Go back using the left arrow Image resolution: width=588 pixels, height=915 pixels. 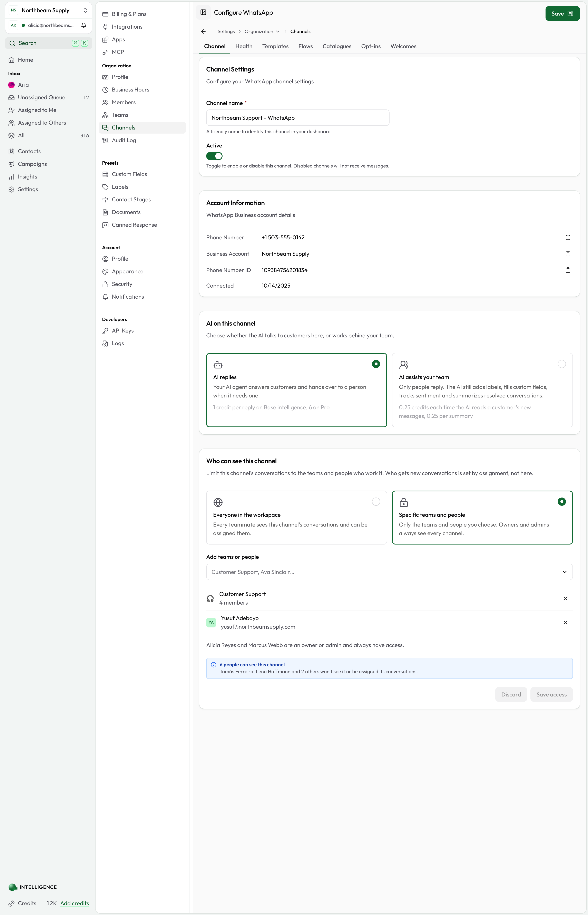[x=204, y=31]
